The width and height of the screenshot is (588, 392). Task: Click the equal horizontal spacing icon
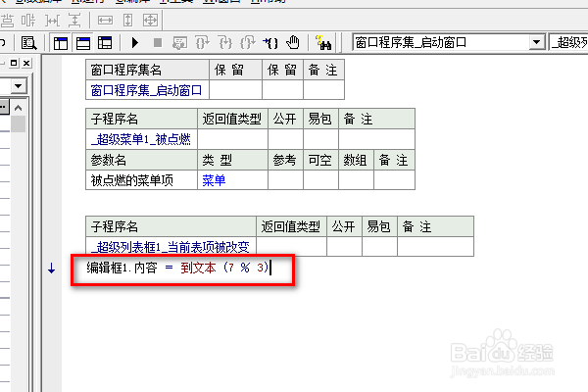pos(52,21)
